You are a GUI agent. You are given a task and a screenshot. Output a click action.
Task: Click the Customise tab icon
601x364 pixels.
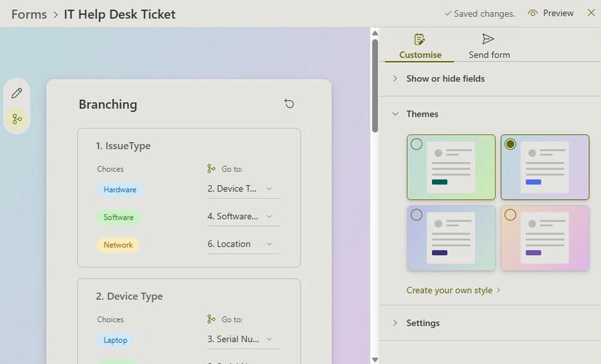419,39
